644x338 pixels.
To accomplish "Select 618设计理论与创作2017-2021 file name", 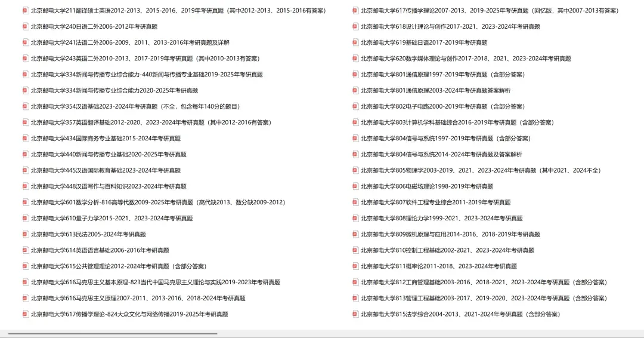I will [x=450, y=27].
